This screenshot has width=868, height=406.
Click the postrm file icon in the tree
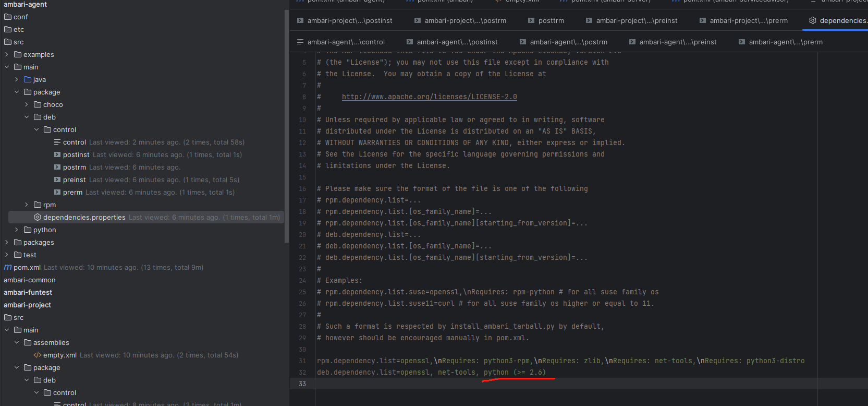point(57,167)
